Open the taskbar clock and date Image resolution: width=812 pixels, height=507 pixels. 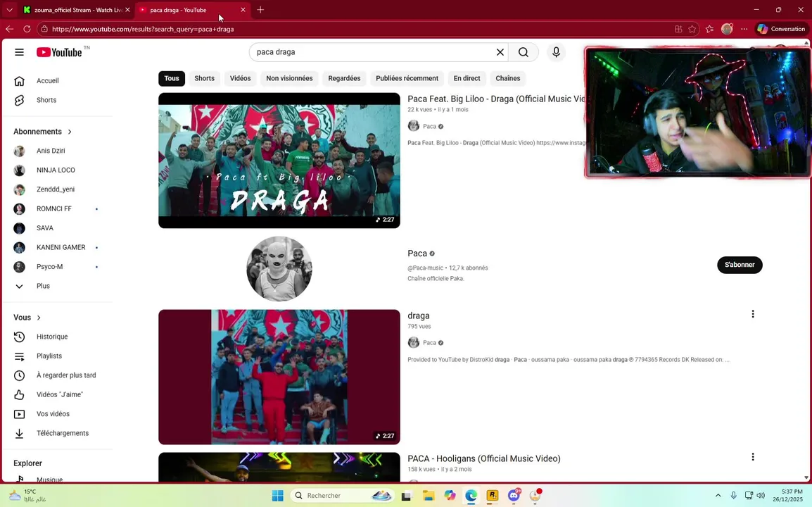point(787,496)
